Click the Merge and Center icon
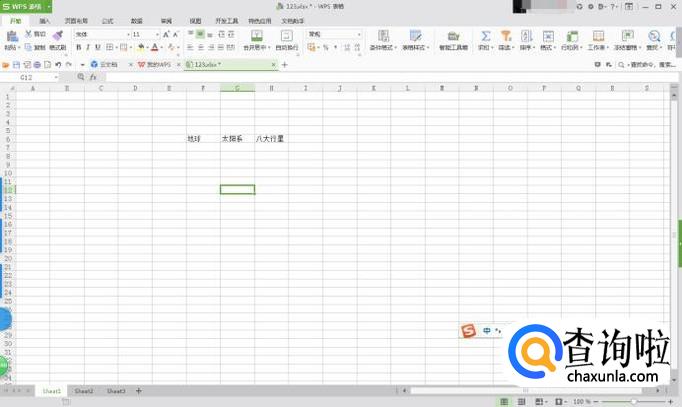This screenshot has width=682, height=407. tap(257, 36)
